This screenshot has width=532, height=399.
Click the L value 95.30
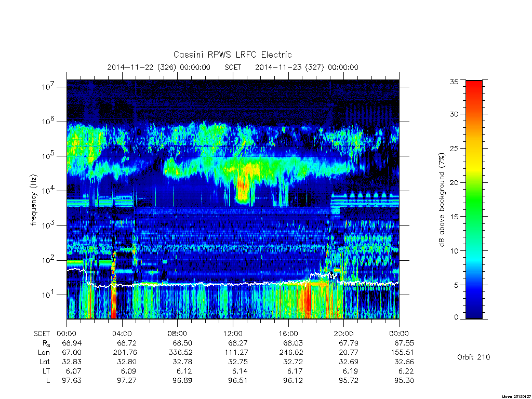(404, 381)
